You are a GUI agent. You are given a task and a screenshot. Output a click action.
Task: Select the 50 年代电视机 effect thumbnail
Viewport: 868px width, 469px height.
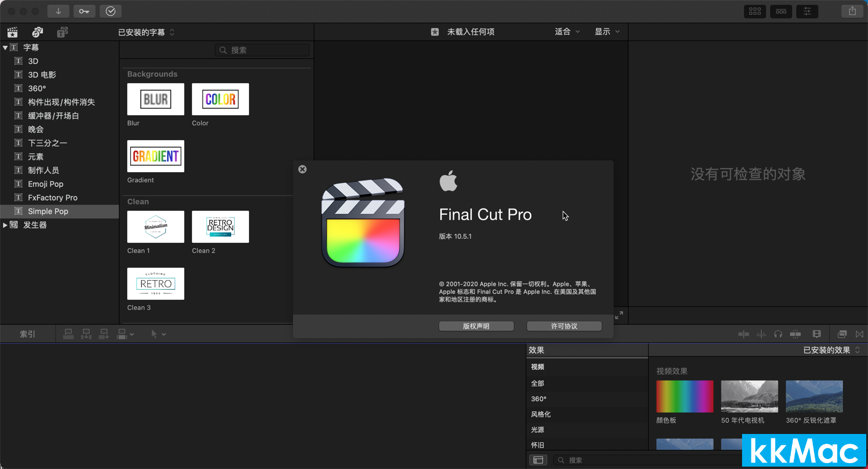[x=749, y=397]
